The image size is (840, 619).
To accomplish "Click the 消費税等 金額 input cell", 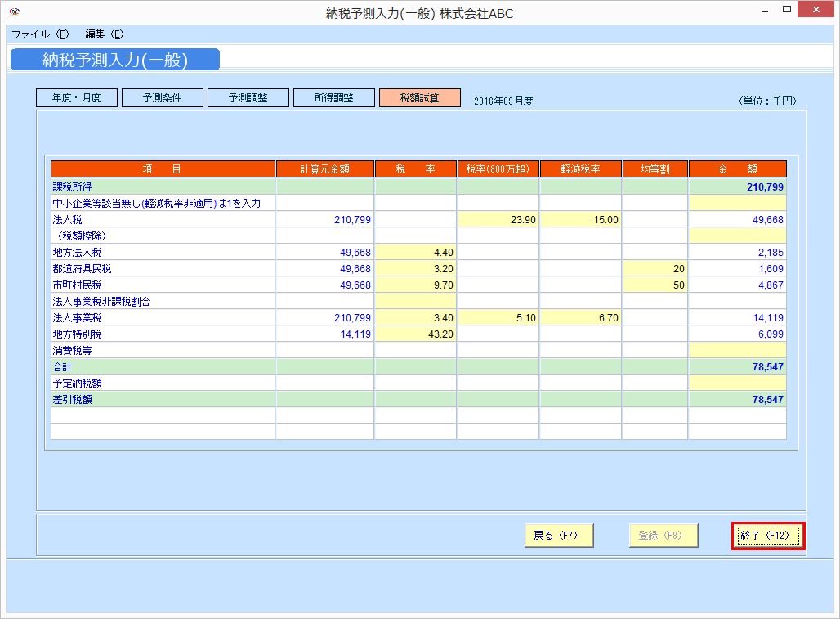I will coord(737,350).
